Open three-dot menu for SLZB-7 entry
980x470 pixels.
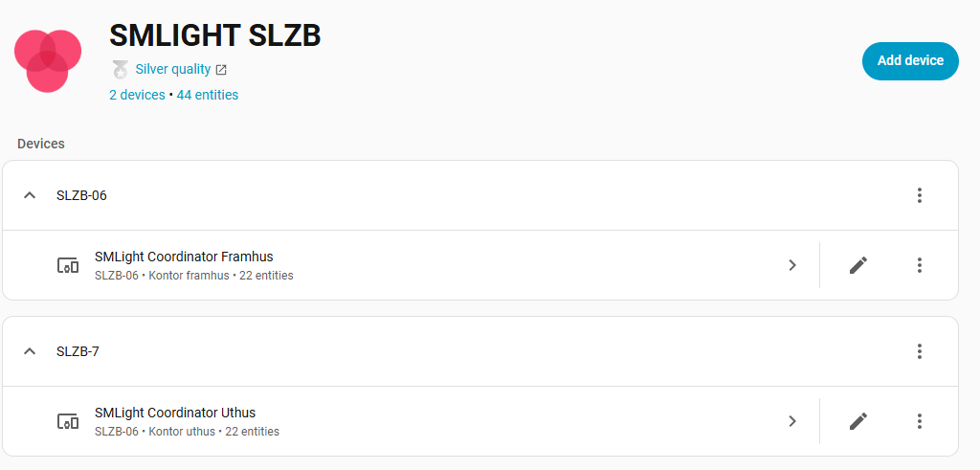pos(919,351)
